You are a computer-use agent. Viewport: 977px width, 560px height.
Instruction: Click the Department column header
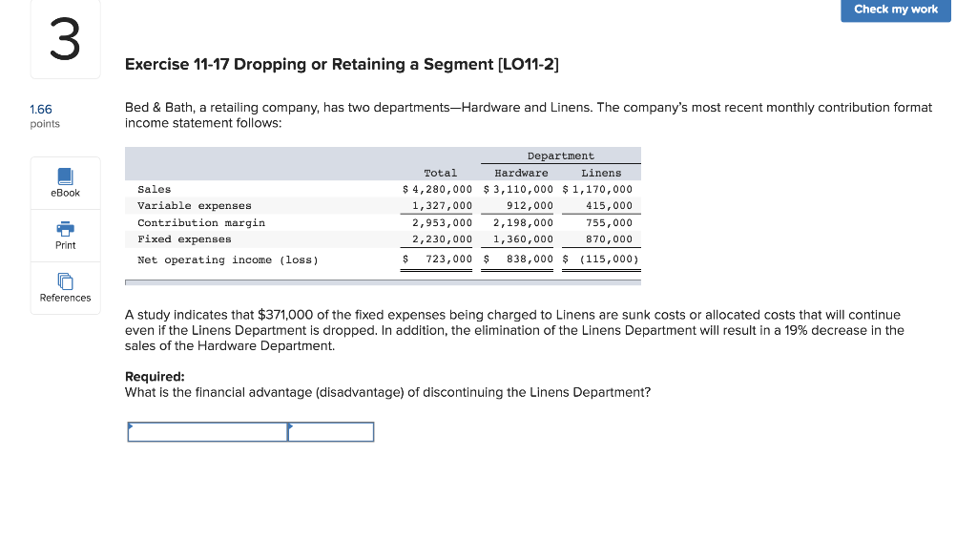[x=560, y=156]
